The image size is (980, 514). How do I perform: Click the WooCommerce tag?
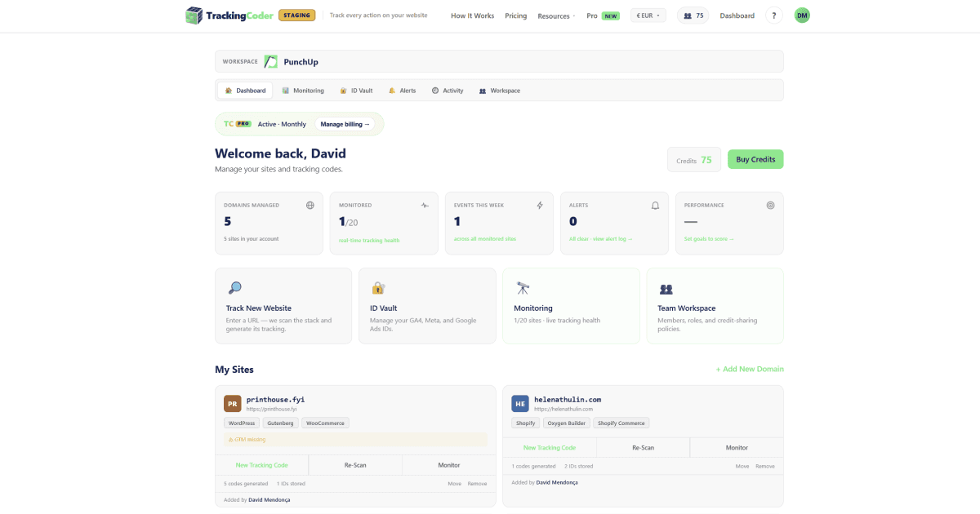pyautogui.click(x=325, y=423)
